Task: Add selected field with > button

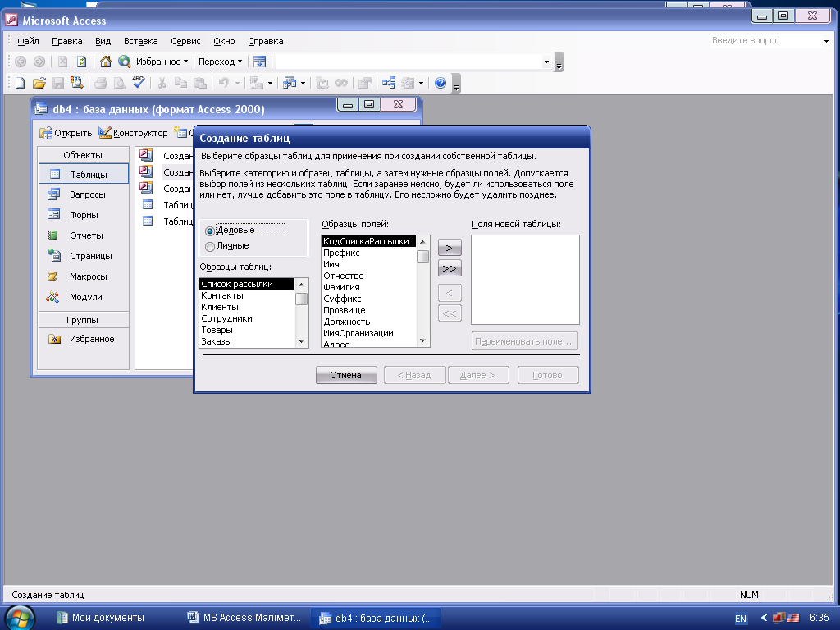Action: (450, 249)
